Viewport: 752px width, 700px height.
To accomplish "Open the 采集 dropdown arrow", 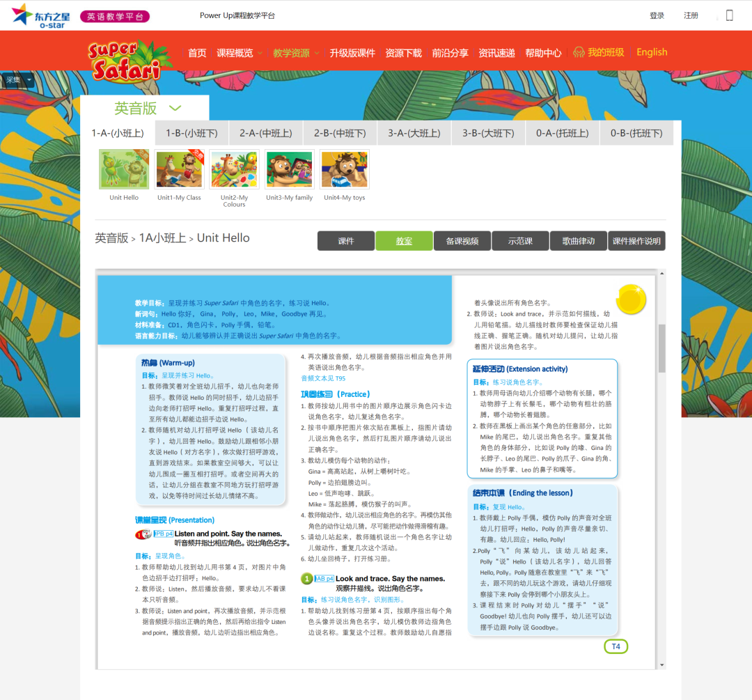I will click(29, 80).
